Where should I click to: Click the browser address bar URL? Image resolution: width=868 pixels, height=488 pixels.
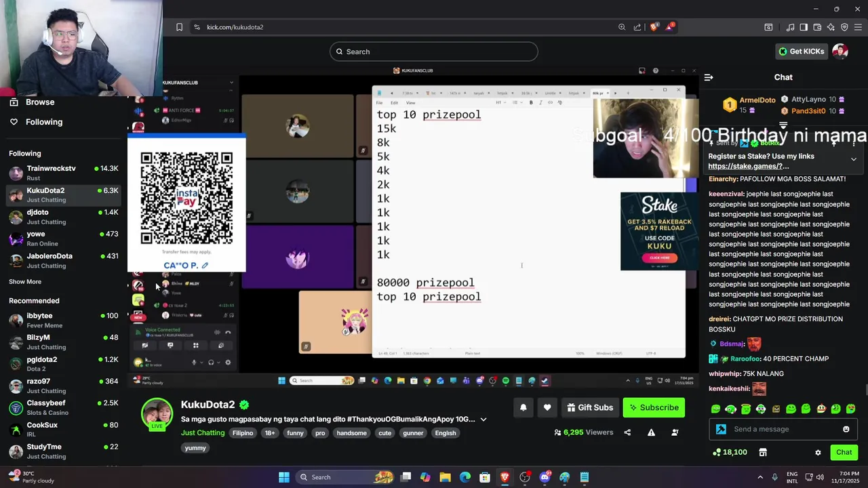click(x=235, y=27)
